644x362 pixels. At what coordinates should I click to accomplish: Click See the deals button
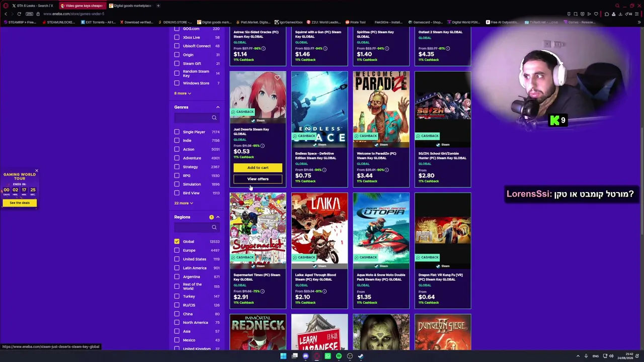[x=20, y=203]
